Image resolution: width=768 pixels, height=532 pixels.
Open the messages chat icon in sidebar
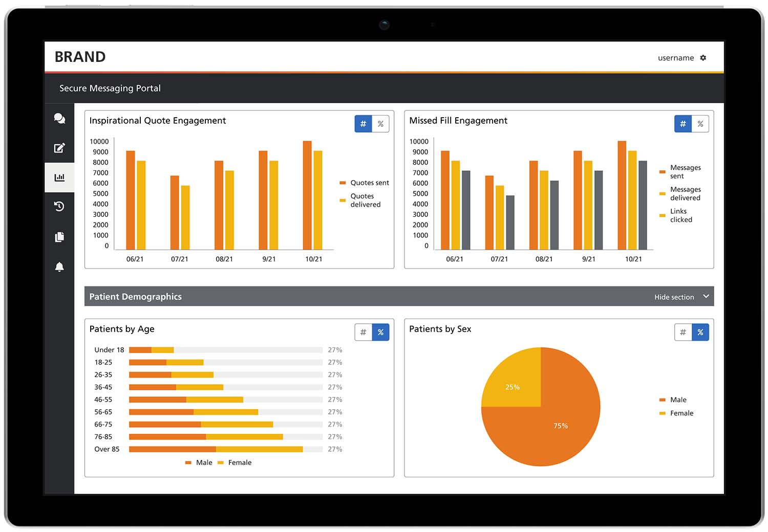point(59,118)
